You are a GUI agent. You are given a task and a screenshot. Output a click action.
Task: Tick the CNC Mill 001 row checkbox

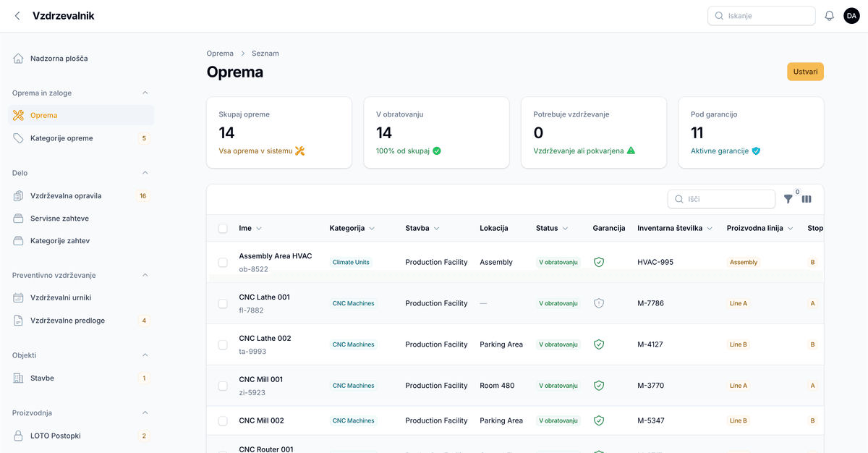[x=223, y=386]
